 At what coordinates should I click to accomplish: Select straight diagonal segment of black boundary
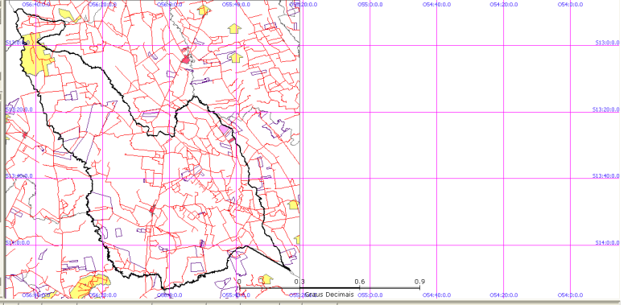(x=268, y=258)
